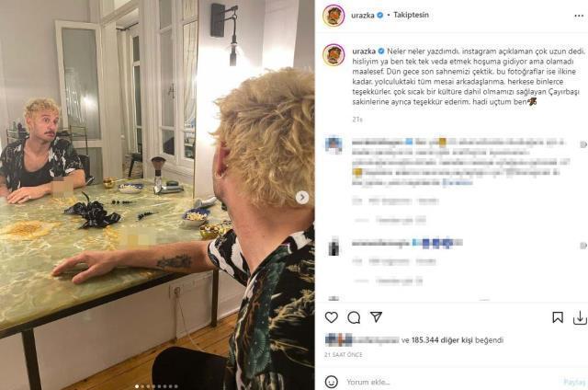Screen dimensions: 588x390
Task: Open urazka username link in header
Action: pos(362,16)
